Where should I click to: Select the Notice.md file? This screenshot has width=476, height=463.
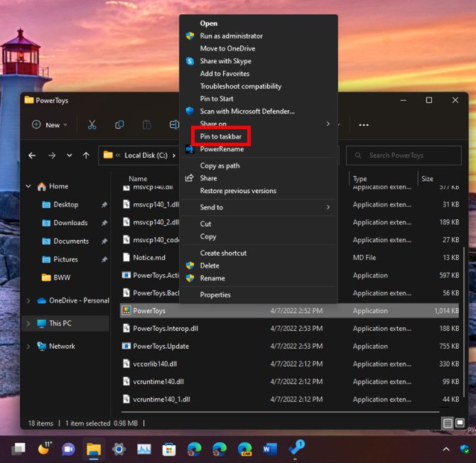pos(149,258)
